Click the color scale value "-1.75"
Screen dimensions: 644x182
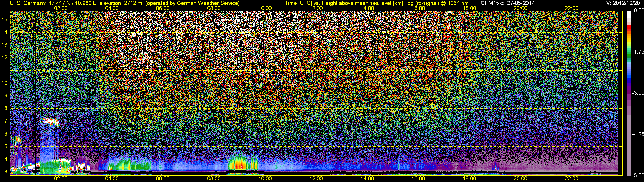(x=638, y=52)
